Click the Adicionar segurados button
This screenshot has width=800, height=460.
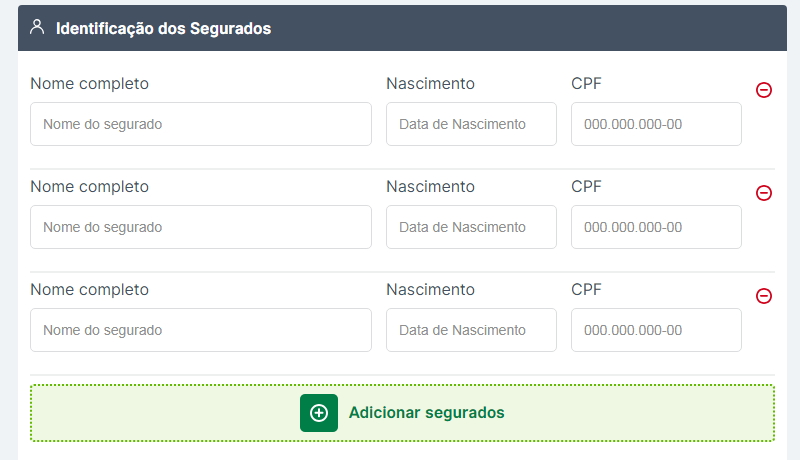426,413
